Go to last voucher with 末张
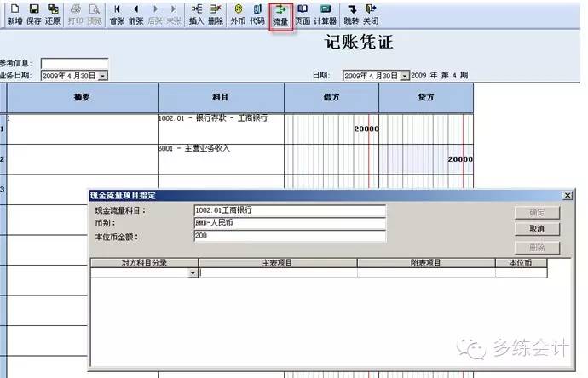The width and height of the screenshot is (588, 378). 174,14
